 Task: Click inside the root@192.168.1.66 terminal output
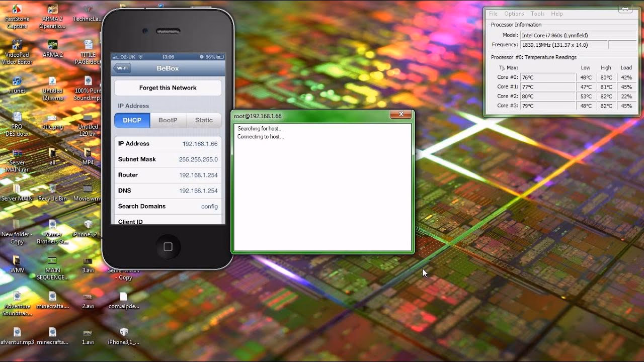click(x=322, y=186)
